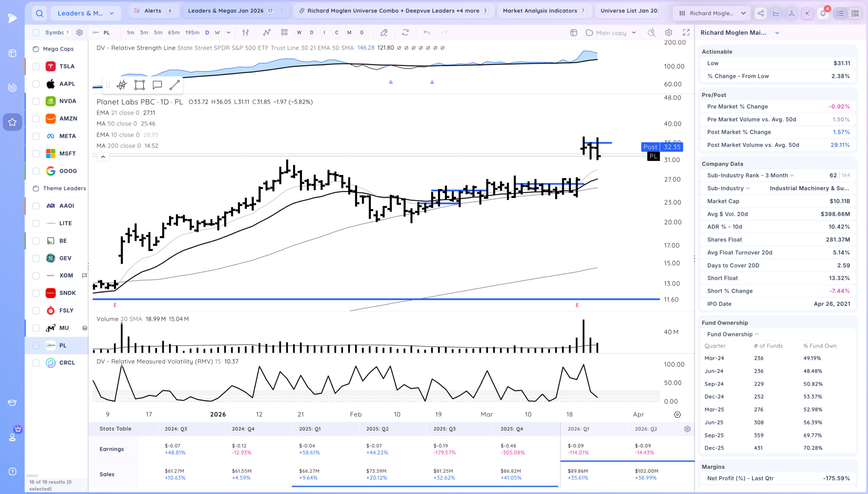Toggle fullscreen chart view
Viewport: 868px width, 494px height.
pos(686,33)
